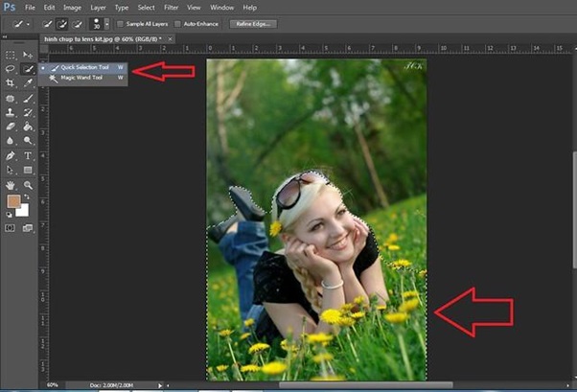Select the Blur tool
Viewport: 577px width, 392px height.
11,141
